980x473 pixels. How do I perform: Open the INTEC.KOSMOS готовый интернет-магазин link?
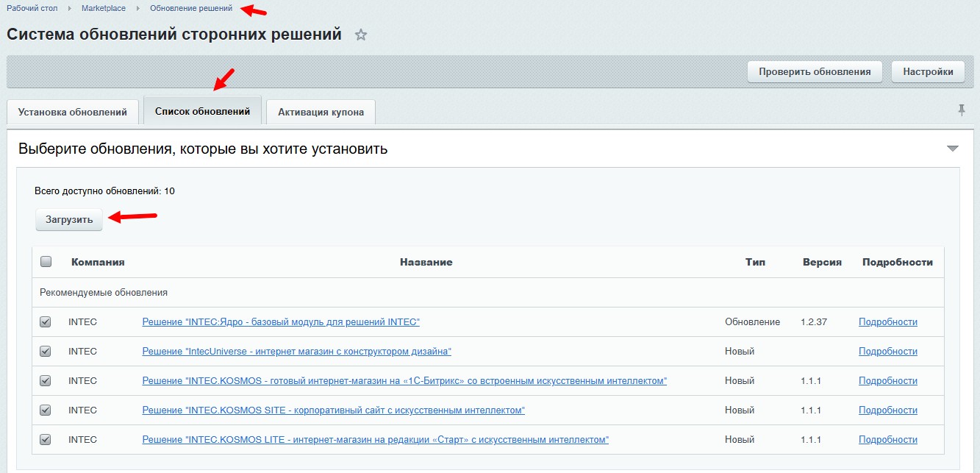pos(404,380)
